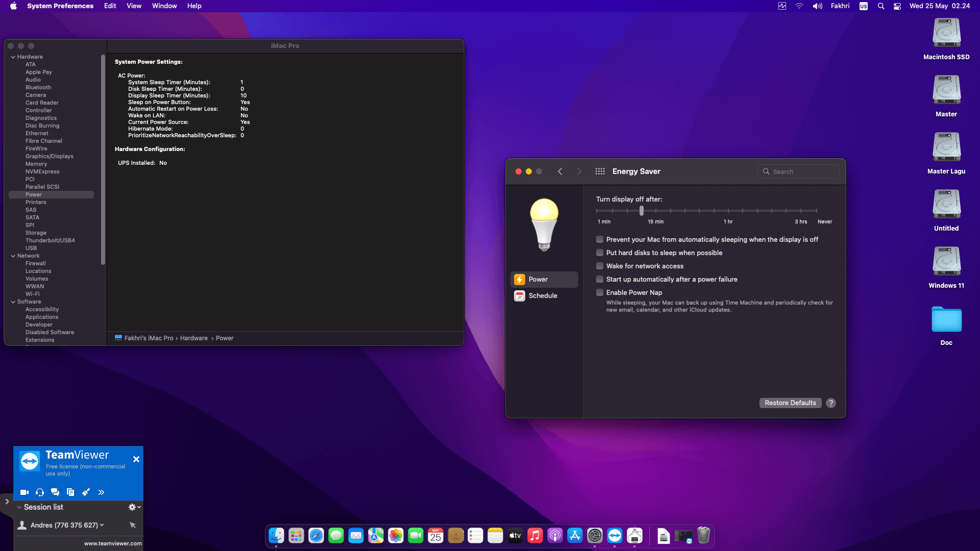Select the Doc folder on the desktop

946,325
